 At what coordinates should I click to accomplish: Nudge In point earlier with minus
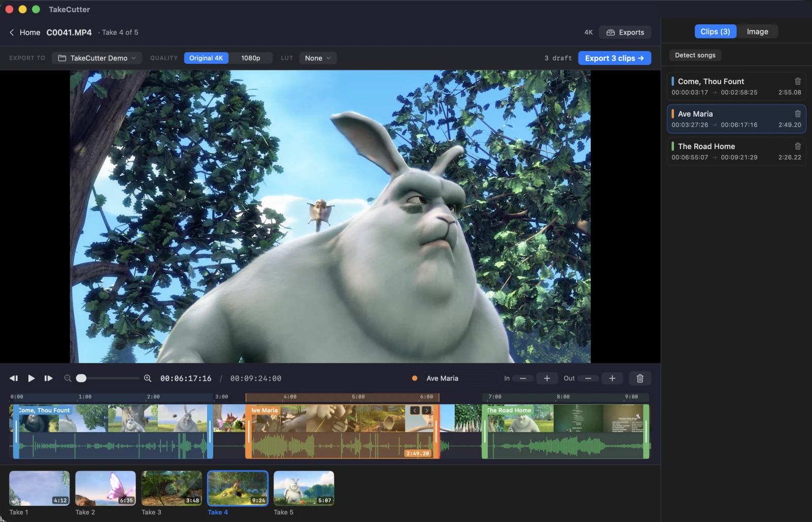click(523, 378)
